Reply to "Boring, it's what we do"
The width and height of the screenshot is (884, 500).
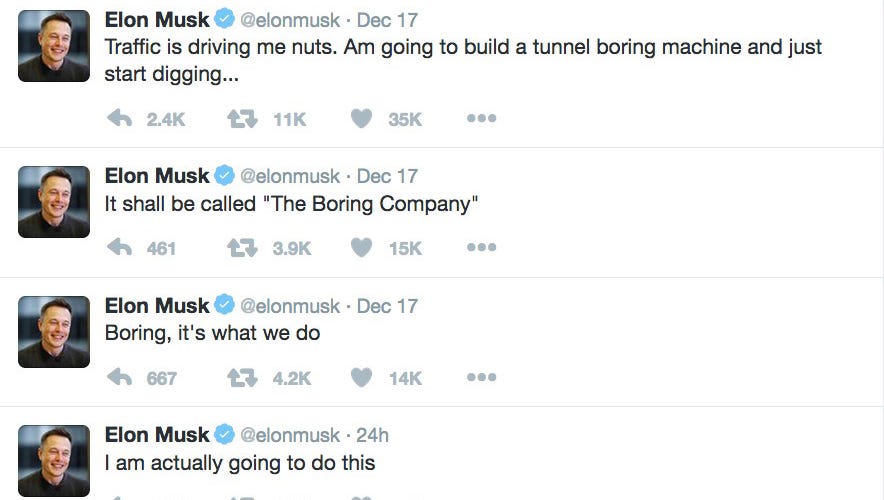[x=120, y=378]
